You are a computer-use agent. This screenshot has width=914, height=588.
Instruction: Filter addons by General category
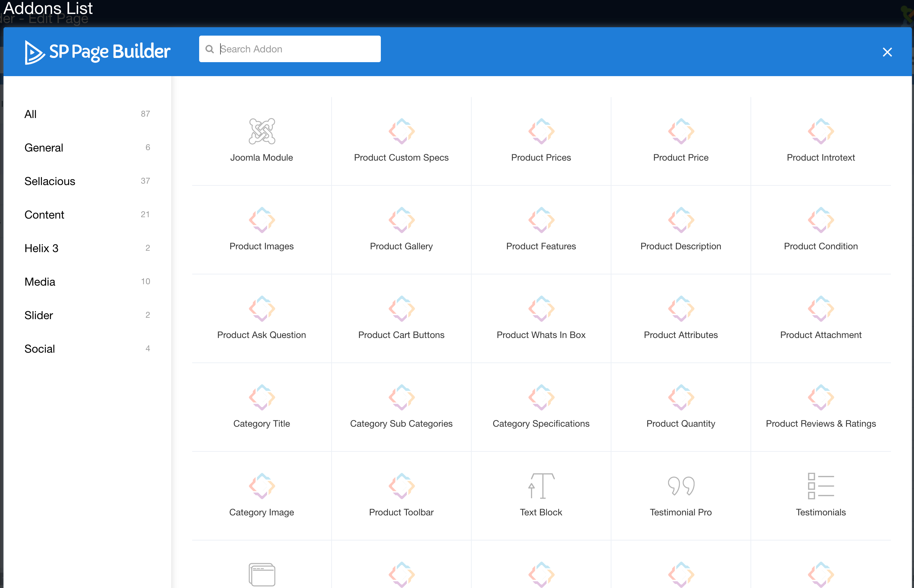pyautogui.click(x=87, y=147)
